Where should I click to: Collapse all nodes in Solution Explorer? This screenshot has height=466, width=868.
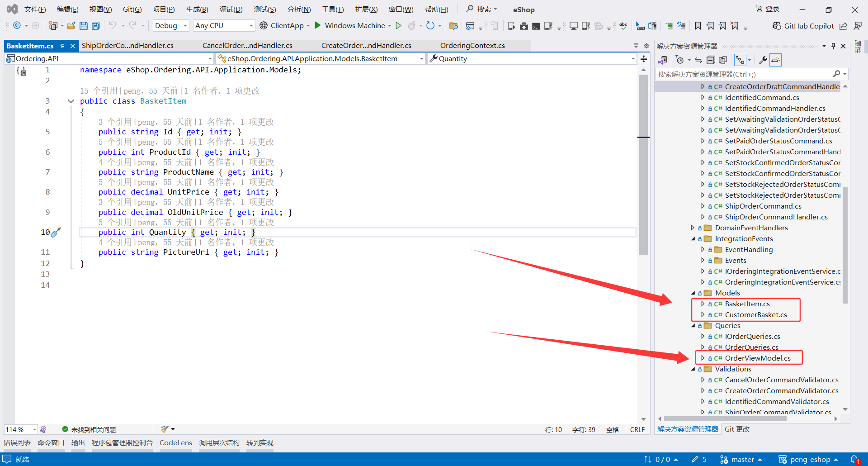point(711,60)
